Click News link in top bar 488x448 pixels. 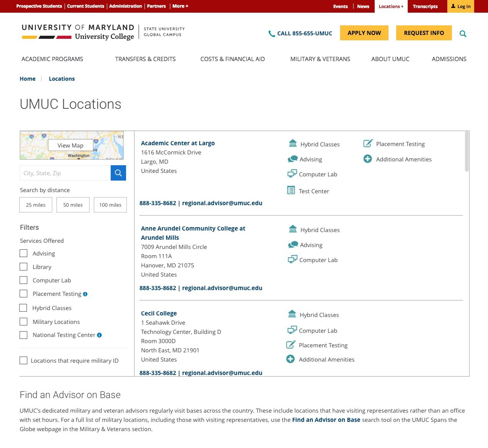click(x=363, y=7)
